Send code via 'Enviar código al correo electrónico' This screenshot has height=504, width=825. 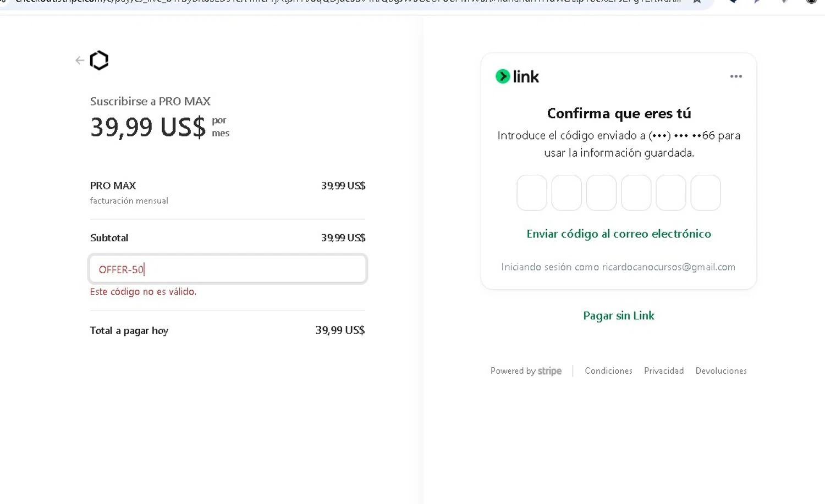(619, 234)
